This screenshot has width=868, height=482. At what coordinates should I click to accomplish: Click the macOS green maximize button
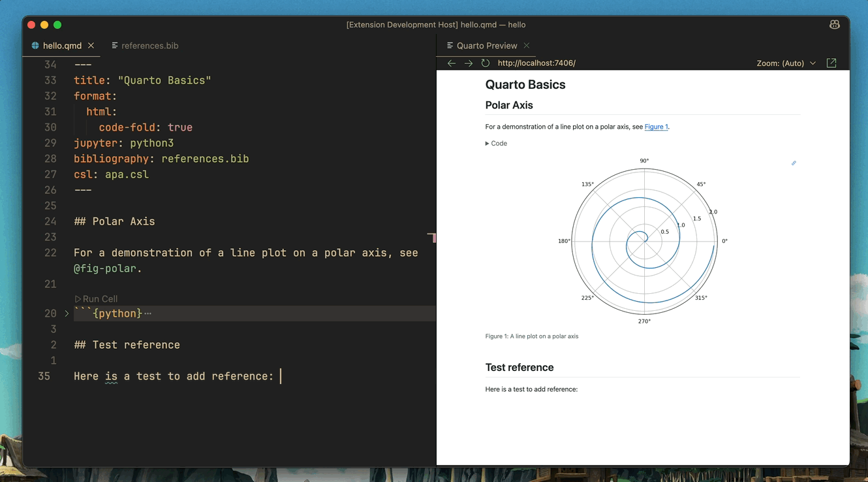(x=57, y=25)
